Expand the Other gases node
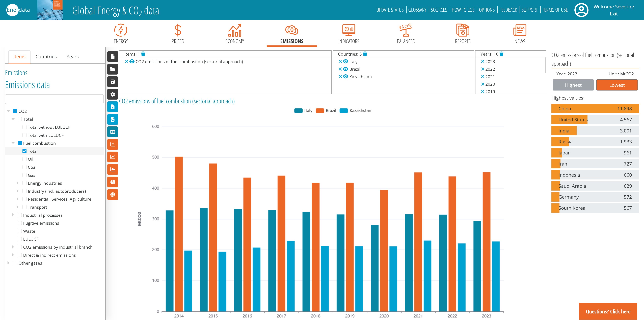 (8, 263)
